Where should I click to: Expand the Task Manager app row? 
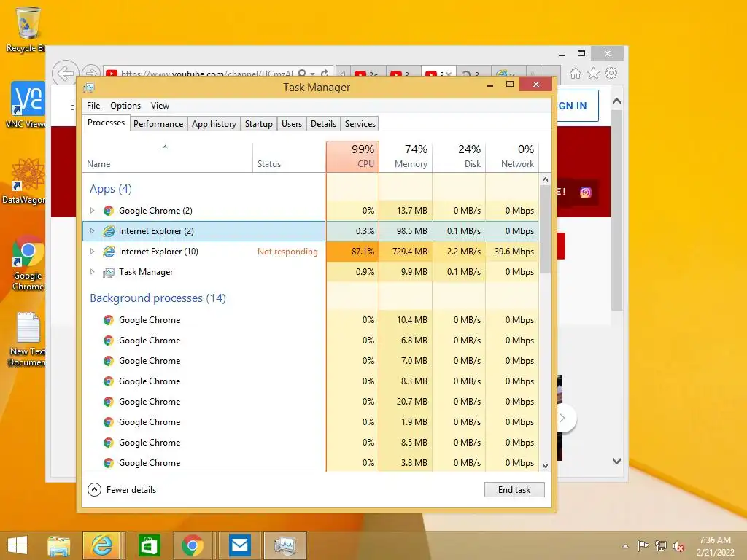(92, 272)
